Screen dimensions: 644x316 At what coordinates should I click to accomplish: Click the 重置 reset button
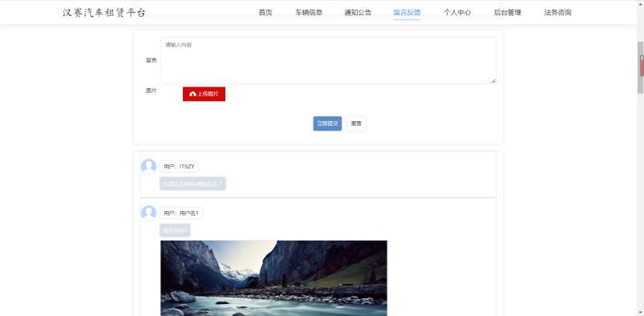(x=356, y=124)
